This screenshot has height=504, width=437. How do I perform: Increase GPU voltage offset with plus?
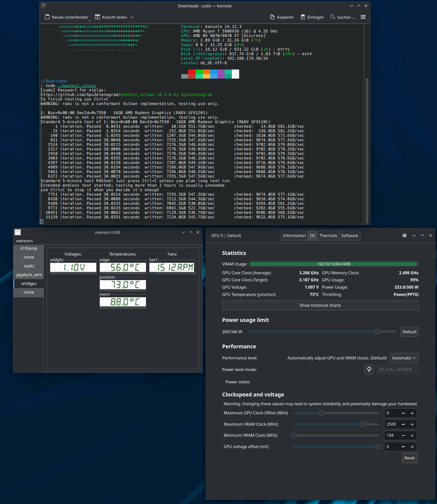pos(412,447)
